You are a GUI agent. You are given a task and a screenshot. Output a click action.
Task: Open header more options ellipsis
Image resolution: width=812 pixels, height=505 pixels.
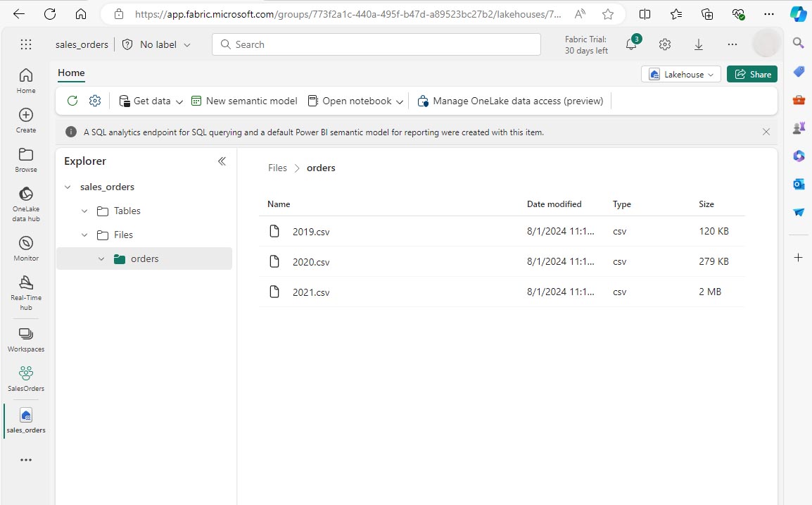[x=732, y=44]
